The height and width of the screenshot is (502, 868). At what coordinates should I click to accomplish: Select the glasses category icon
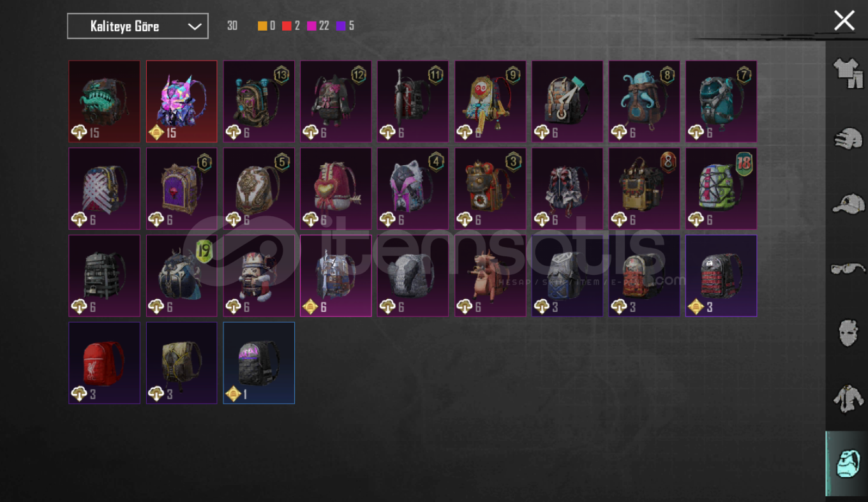point(848,269)
